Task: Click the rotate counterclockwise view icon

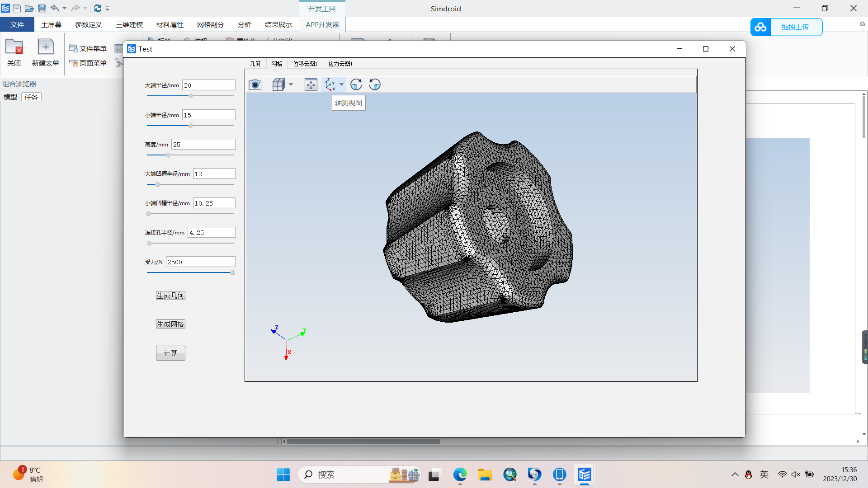Action: pyautogui.click(x=375, y=84)
